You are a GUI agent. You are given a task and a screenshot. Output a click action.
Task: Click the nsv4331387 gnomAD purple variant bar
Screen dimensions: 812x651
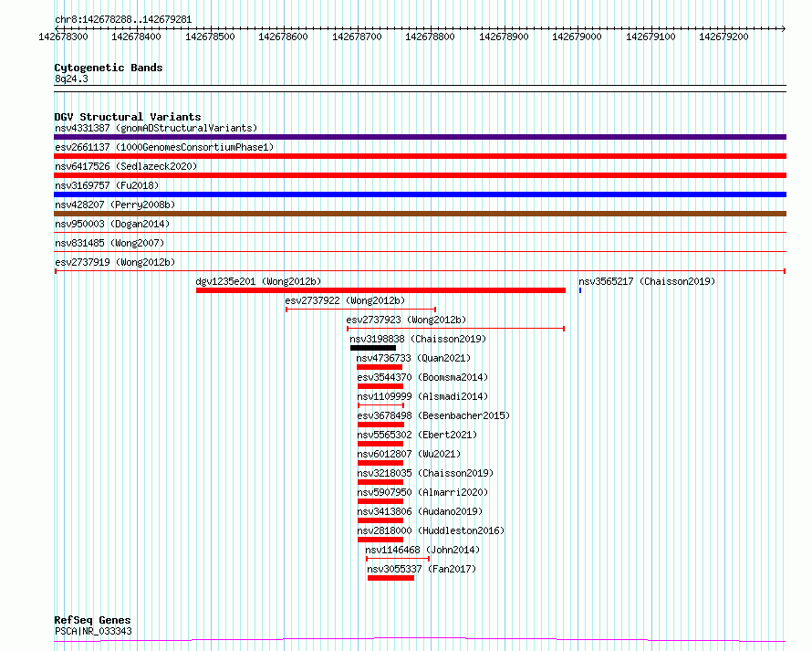click(x=420, y=137)
